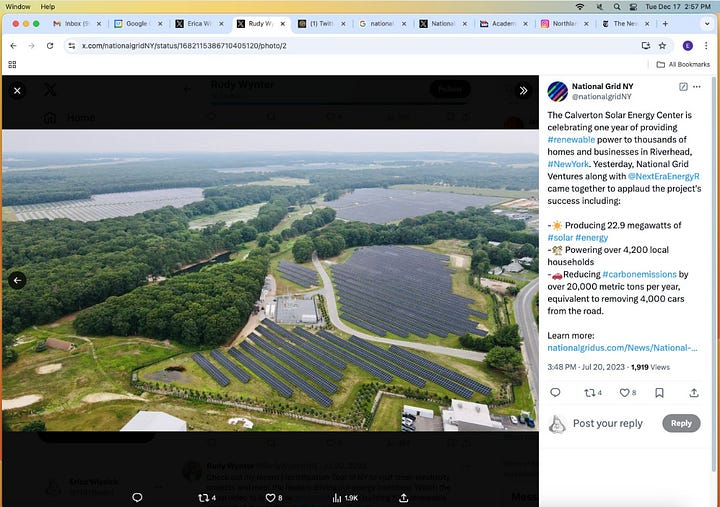The image size is (720, 507).
Task: Click the aerial solar farm photo
Action: [270, 280]
